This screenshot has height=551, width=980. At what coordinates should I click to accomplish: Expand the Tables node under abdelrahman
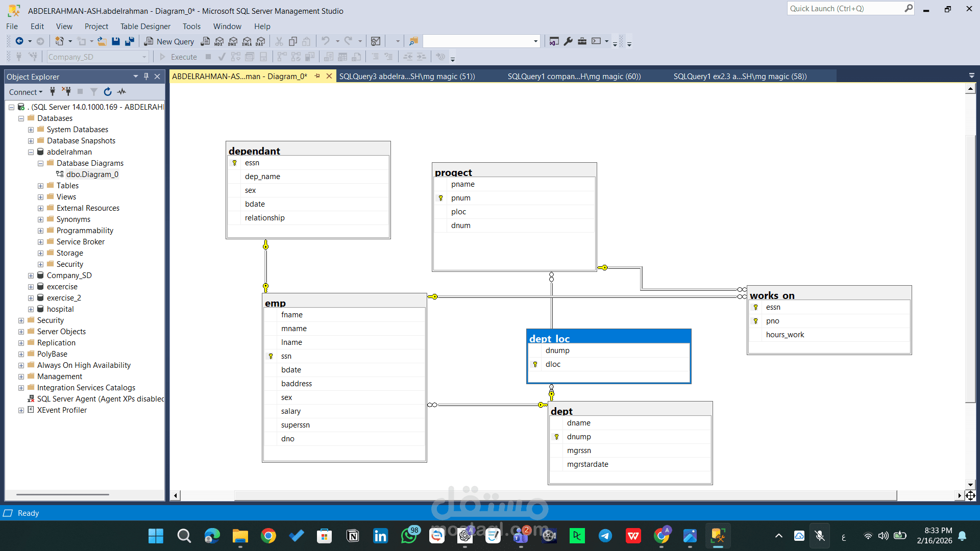[x=41, y=185]
